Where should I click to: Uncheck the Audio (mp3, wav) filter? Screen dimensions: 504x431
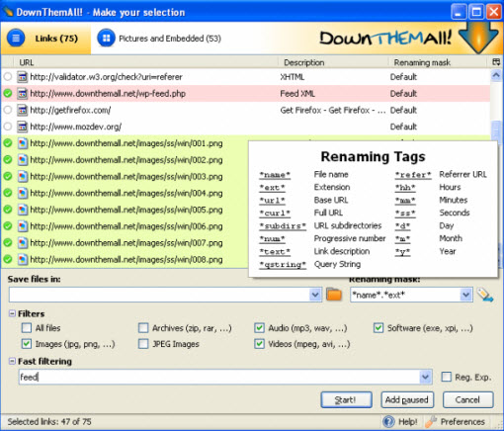click(x=259, y=328)
